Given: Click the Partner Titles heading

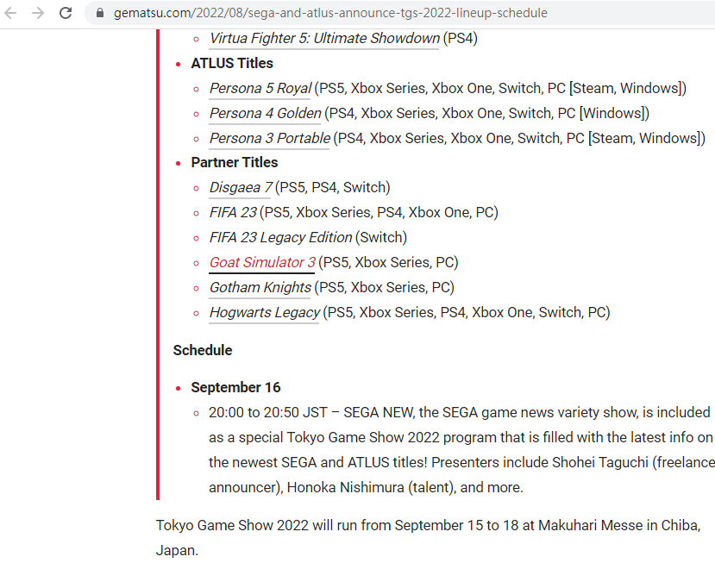Looking at the screenshot, I should pyautogui.click(x=235, y=162).
